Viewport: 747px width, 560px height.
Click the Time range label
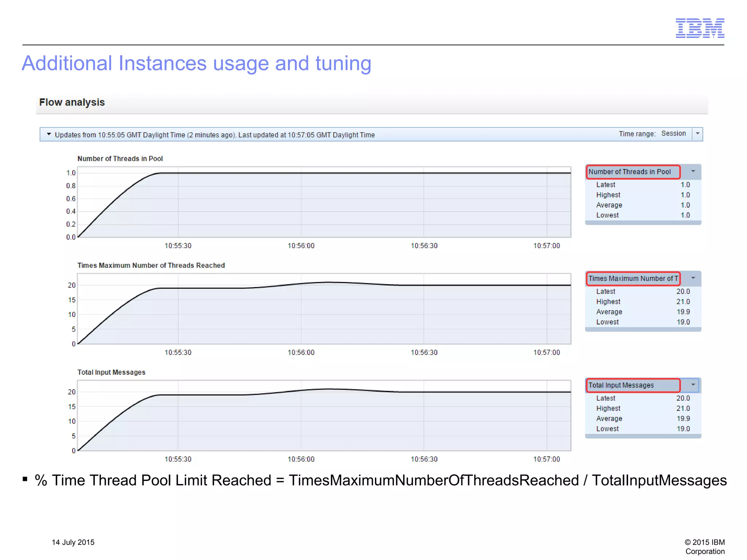(637, 134)
